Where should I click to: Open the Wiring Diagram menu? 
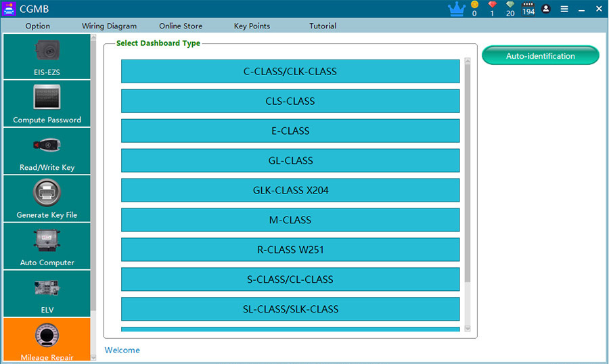[109, 26]
